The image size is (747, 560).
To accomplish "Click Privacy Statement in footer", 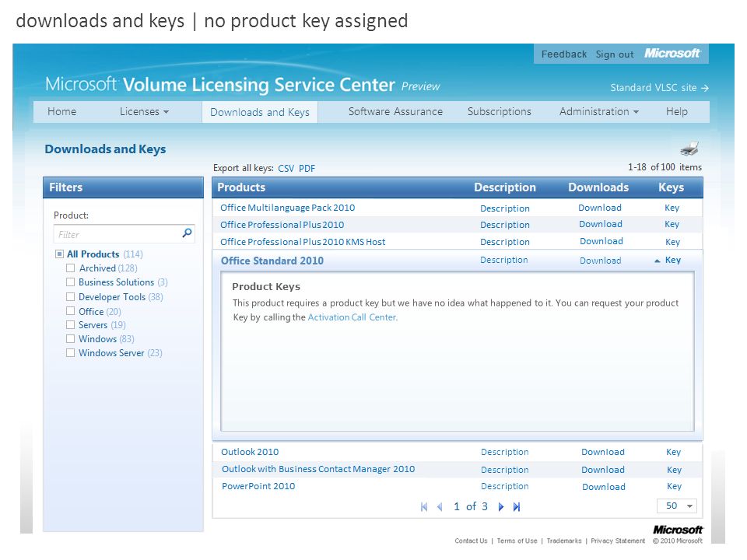I will 618,541.
